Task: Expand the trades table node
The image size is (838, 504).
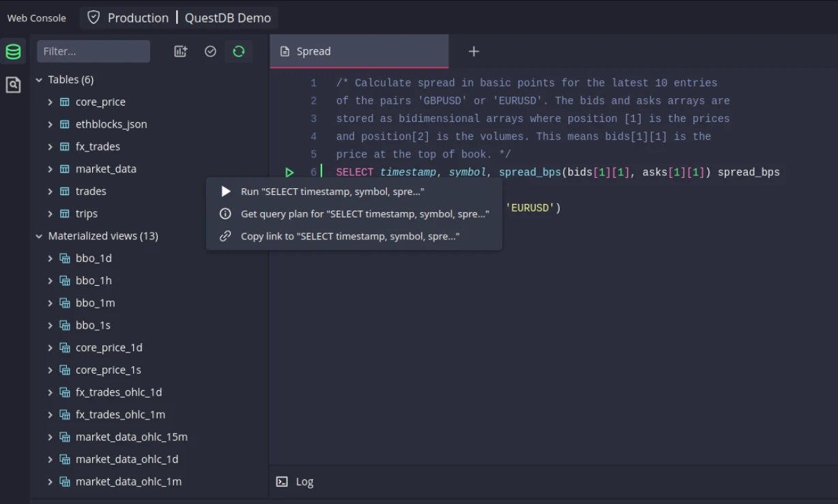Action: (x=50, y=191)
